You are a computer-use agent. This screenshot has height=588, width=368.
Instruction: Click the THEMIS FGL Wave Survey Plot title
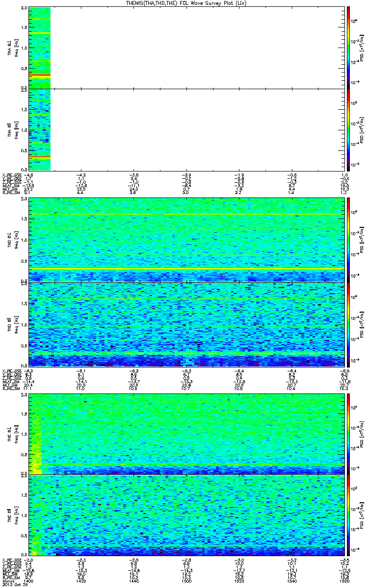[x=186, y=3]
